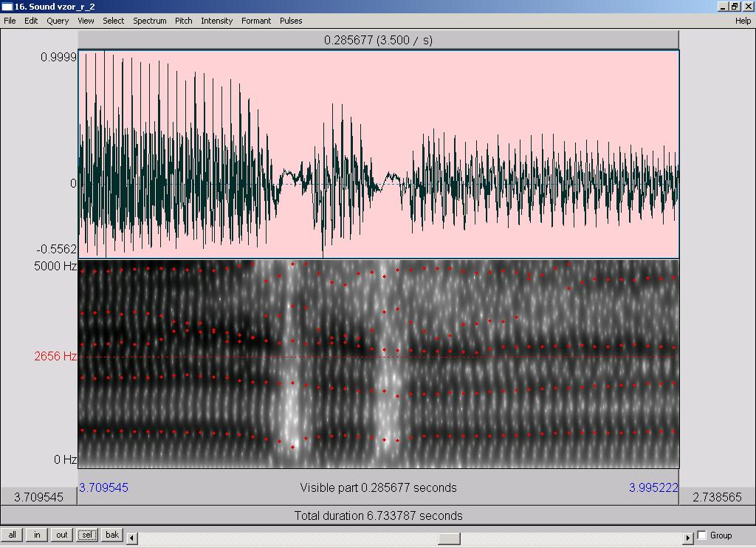Open the Edit menu
Screen dimensions: 756x548
(31, 21)
